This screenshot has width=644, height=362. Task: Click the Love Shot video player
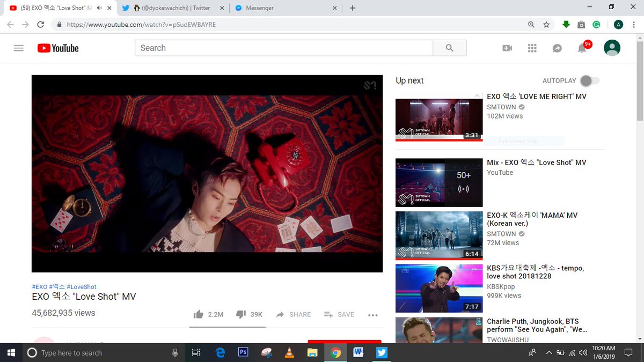tap(207, 173)
